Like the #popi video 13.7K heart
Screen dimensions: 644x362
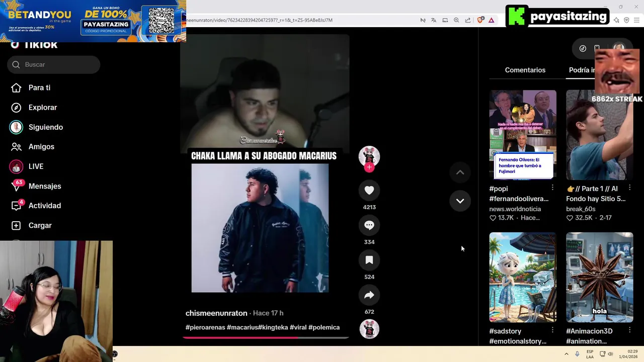point(493,218)
